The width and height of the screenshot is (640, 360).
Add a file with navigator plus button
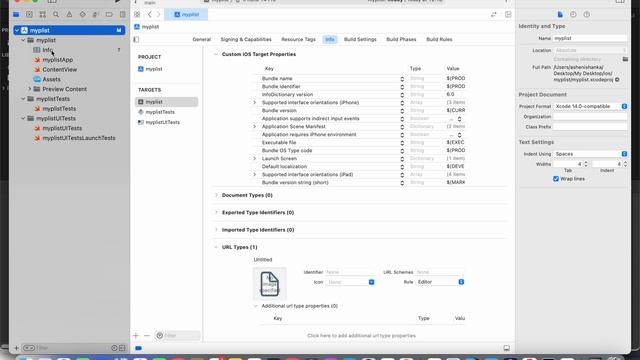pos(16,348)
